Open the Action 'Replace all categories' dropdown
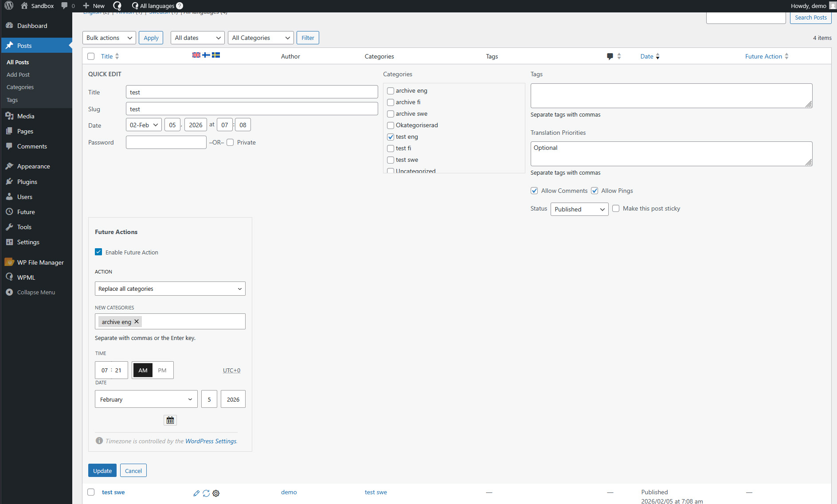 pyautogui.click(x=170, y=289)
